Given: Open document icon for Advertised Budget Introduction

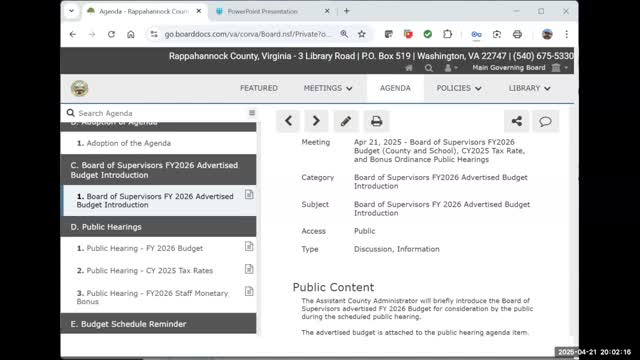Looking at the screenshot, I should (x=249, y=195).
